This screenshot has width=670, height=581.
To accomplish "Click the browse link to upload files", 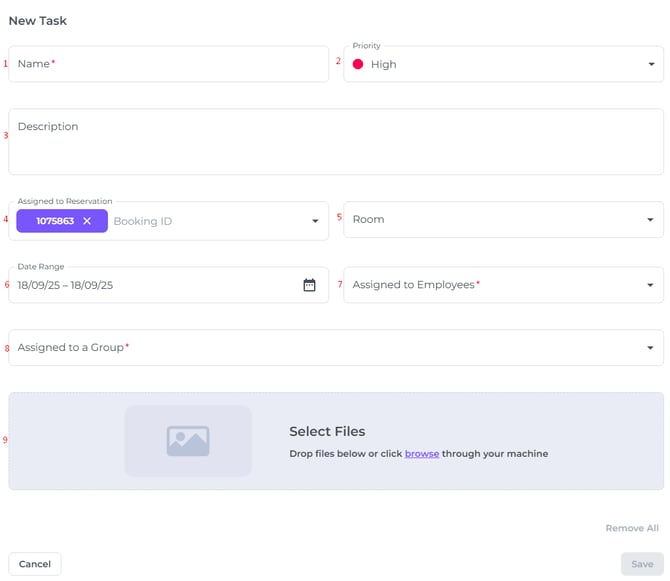I will point(421,454).
